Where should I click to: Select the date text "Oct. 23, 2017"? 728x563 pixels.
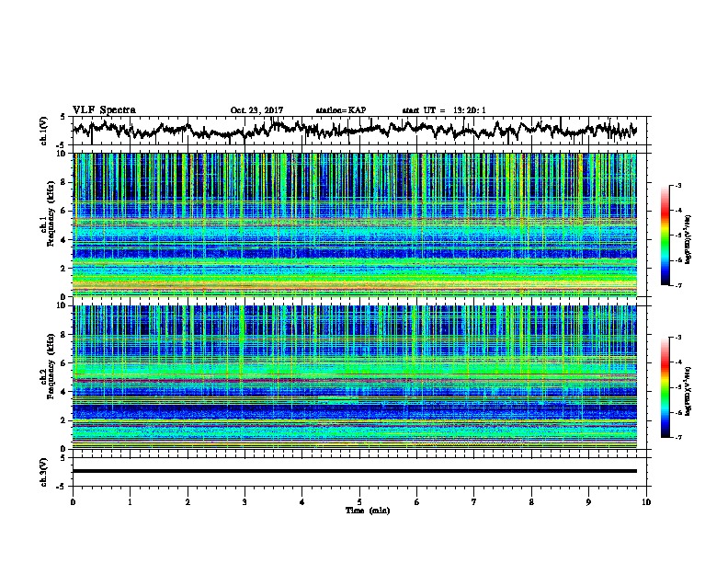point(256,110)
